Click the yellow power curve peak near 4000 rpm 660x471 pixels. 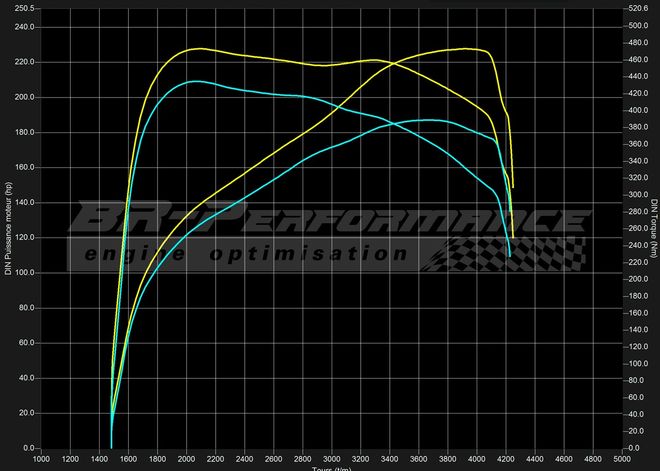(462, 48)
